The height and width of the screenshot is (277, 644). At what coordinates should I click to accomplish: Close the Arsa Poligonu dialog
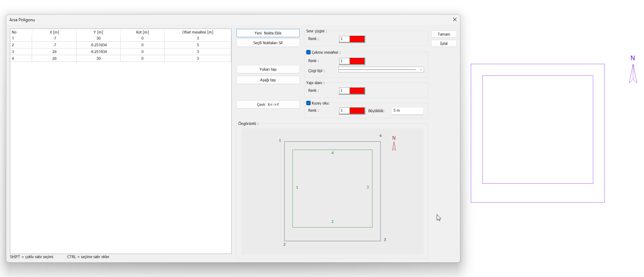coord(454,20)
